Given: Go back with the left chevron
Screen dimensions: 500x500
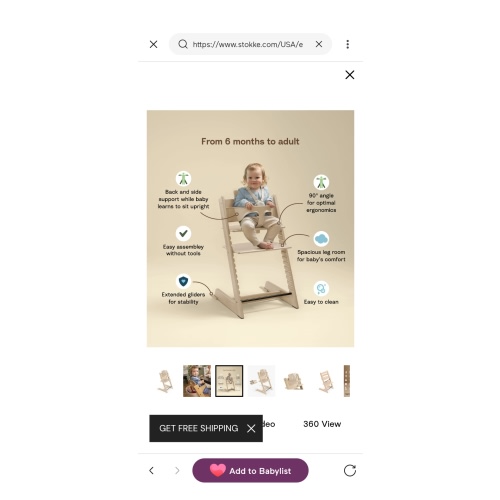Looking at the screenshot, I should [x=151, y=470].
